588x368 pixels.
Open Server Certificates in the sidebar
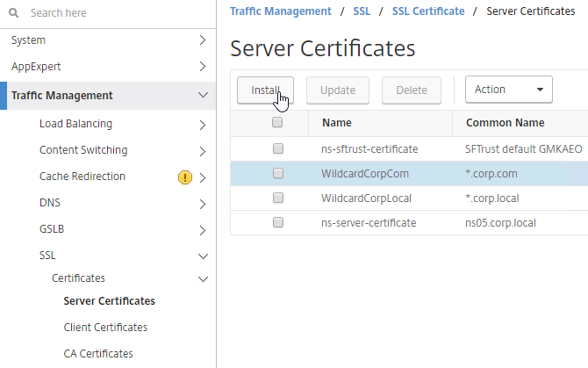[109, 301]
